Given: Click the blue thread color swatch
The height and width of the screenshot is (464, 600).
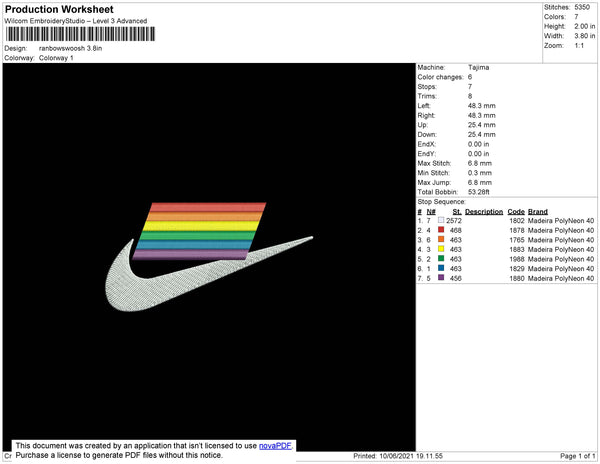Looking at the screenshot, I should (x=441, y=268).
